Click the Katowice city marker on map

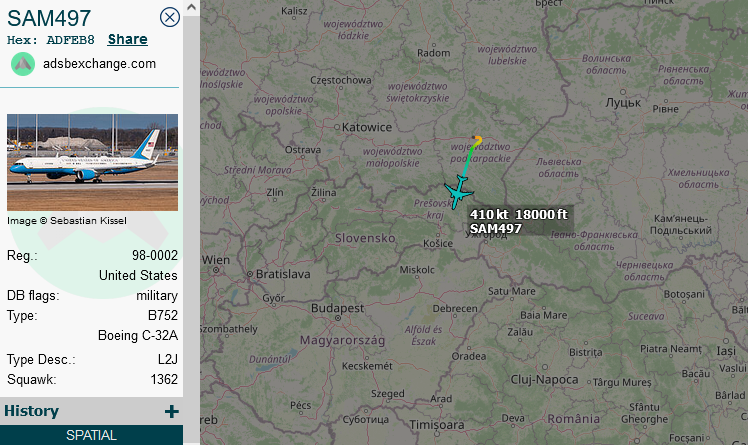[337, 127]
